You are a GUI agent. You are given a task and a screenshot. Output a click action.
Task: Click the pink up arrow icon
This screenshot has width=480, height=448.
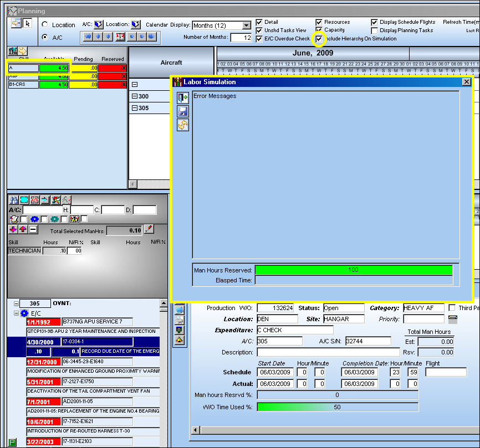click(x=23, y=229)
